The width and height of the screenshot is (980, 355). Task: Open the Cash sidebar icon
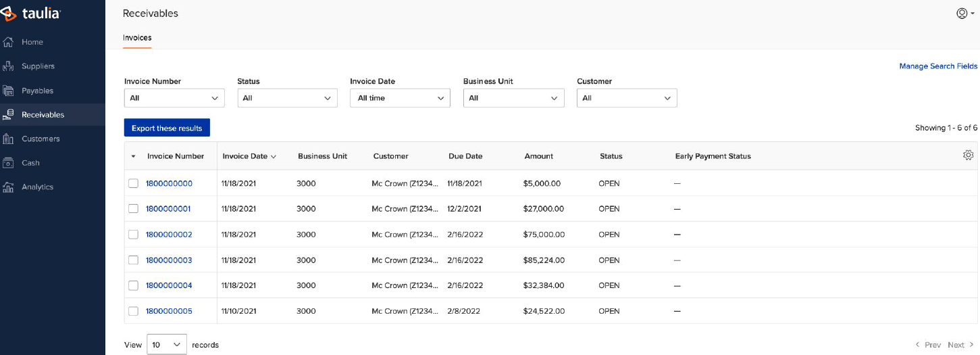9,163
